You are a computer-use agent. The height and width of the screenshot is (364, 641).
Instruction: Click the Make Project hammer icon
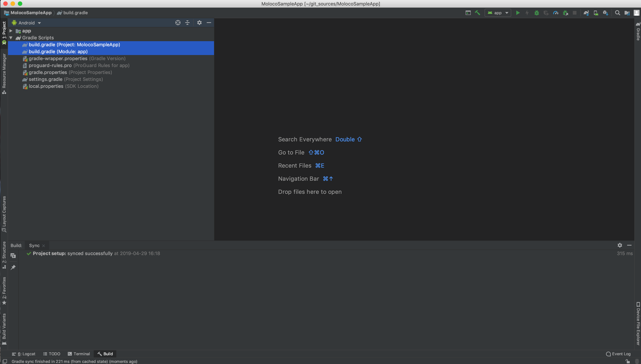coord(477,13)
